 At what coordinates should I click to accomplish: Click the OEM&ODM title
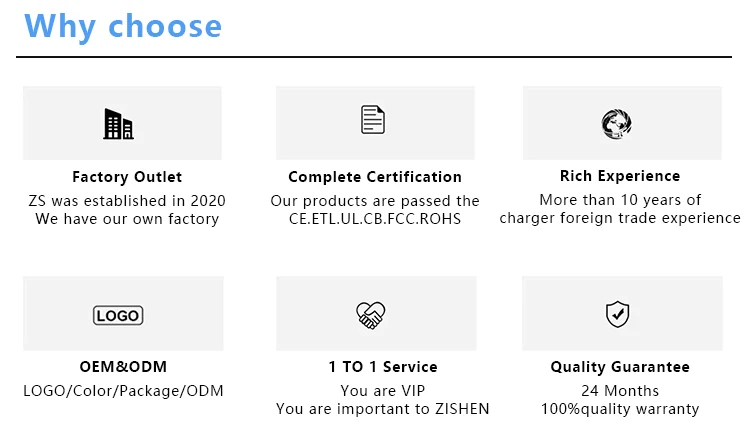tap(122, 367)
